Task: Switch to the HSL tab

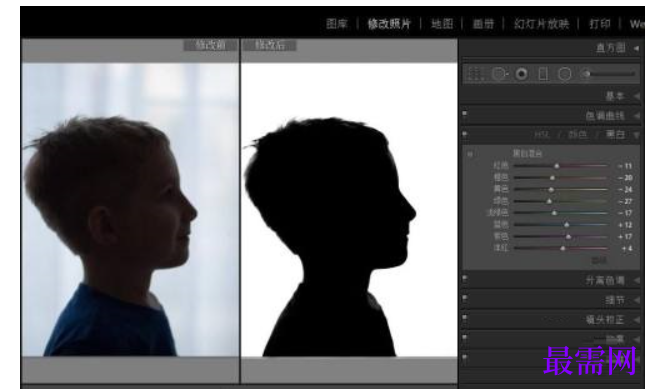Action: pyautogui.click(x=543, y=135)
